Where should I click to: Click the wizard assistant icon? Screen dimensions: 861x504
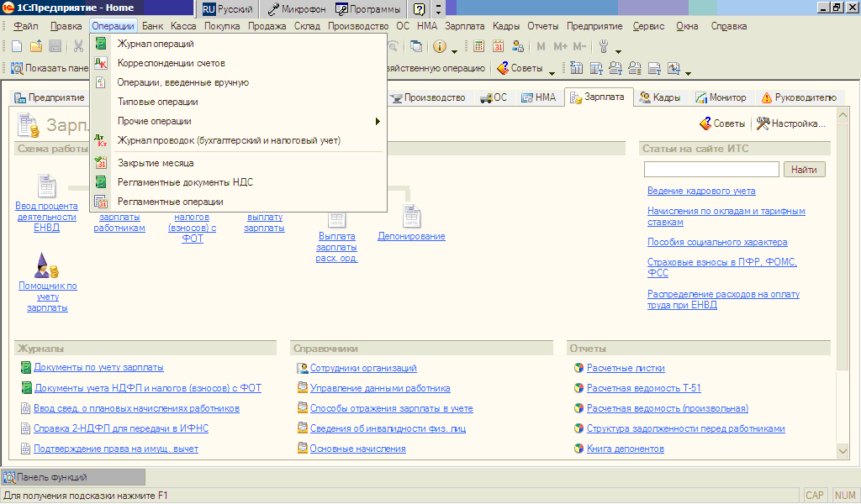(46, 265)
